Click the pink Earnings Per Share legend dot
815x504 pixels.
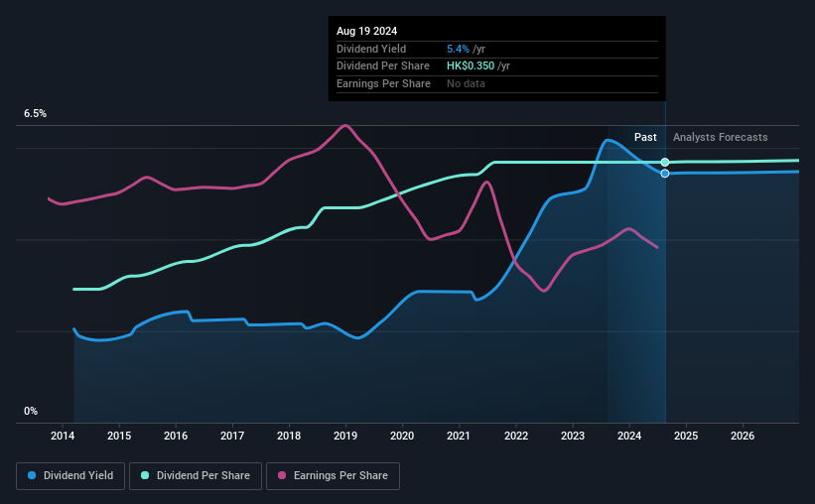pos(282,475)
